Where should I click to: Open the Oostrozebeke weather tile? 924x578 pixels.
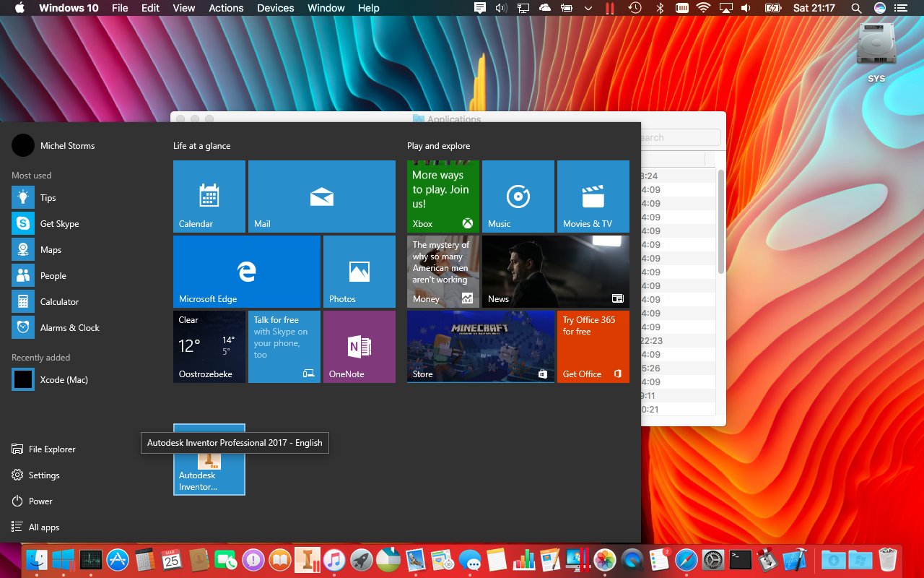[x=209, y=347]
